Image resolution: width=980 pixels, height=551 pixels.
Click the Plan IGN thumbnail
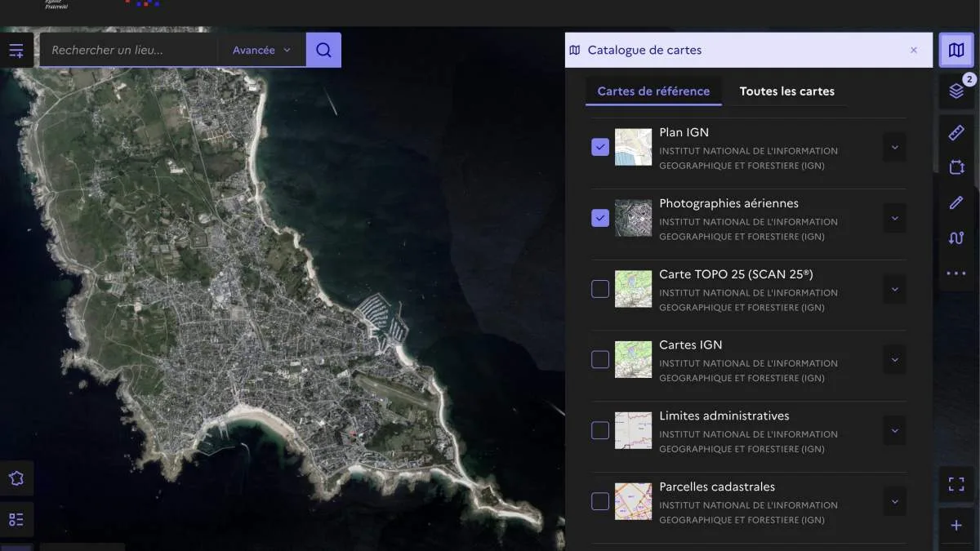click(633, 147)
